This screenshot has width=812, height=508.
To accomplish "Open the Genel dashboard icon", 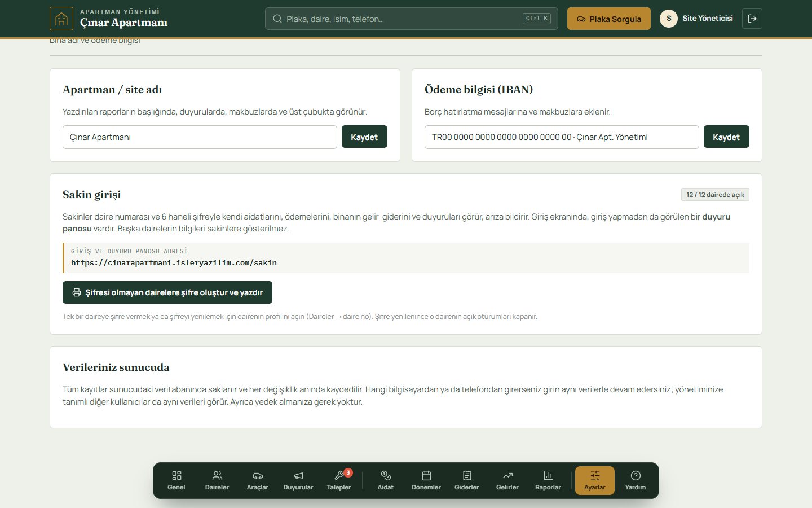I will 176,480.
